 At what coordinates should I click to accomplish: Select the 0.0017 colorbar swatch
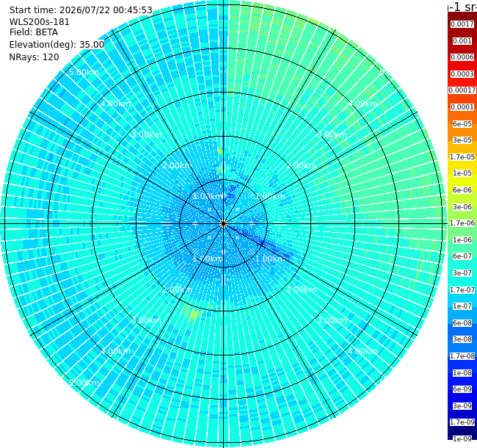462,24
